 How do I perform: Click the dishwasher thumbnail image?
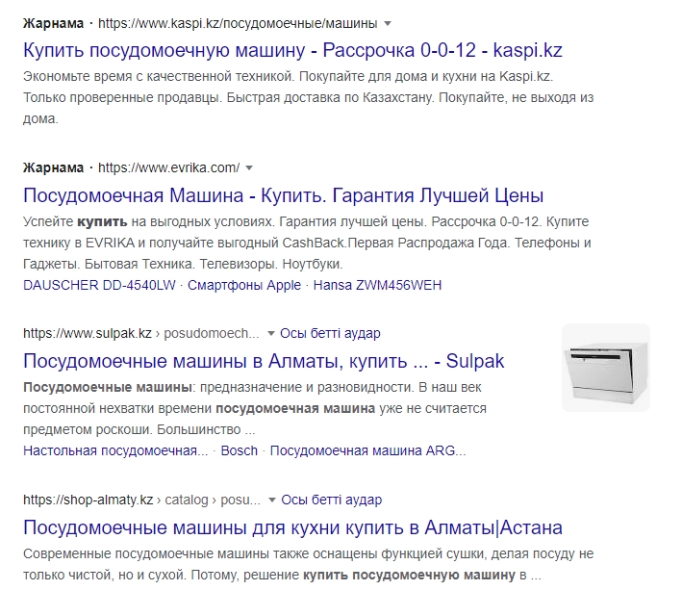point(605,368)
